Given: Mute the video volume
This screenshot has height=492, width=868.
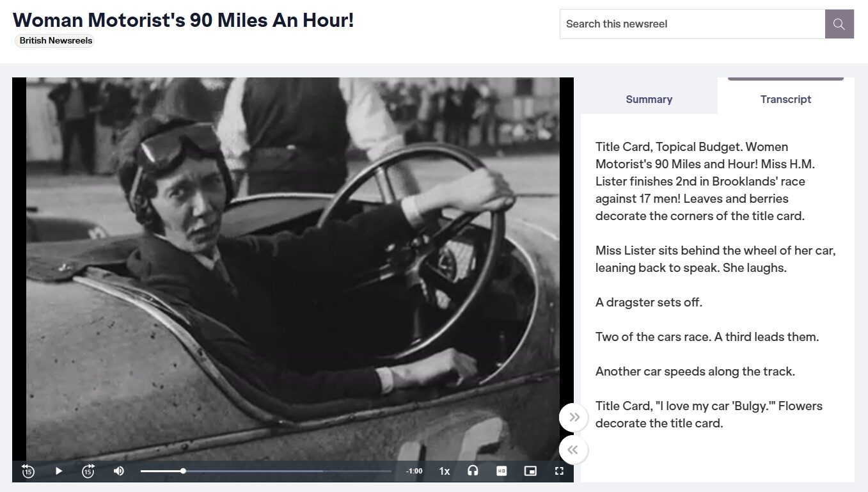Looking at the screenshot, I should tap(118, 471).
